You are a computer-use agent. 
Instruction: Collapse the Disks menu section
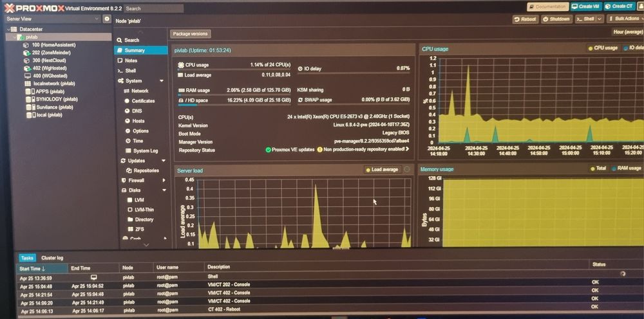point(164,190)
